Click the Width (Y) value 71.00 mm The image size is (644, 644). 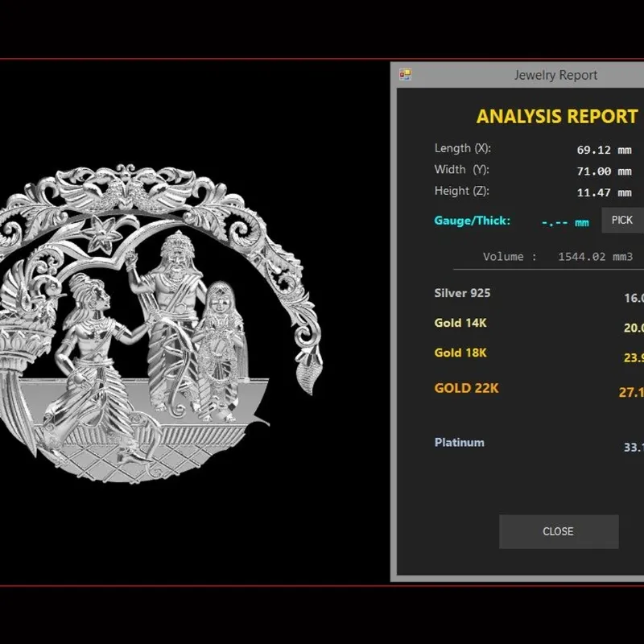pos(605,171)
